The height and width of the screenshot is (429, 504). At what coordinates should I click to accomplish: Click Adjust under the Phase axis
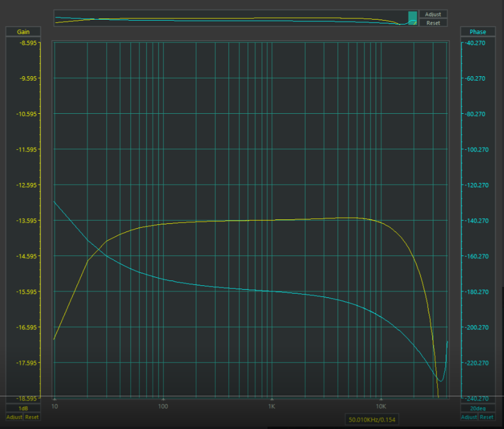point(469,417)
